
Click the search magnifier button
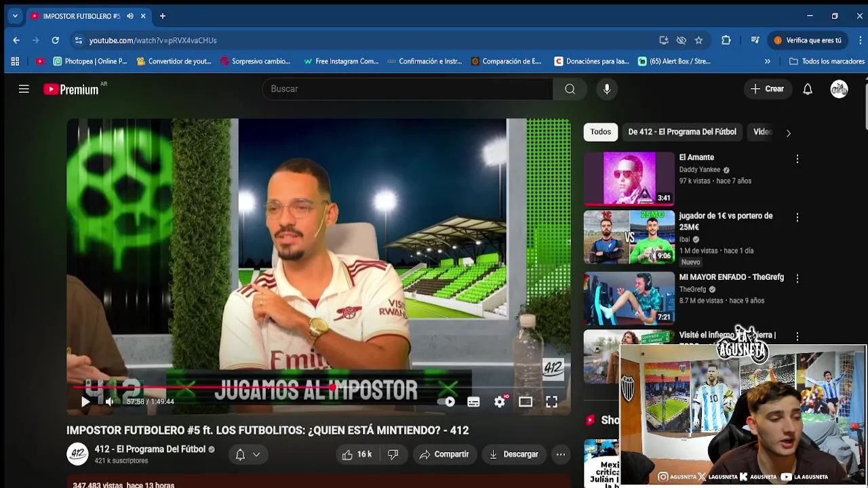tap(570, 89)
